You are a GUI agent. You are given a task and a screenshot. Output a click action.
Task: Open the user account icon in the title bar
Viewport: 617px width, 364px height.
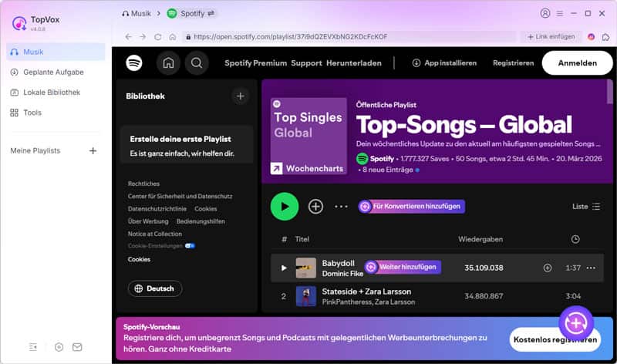(x=546, y=13)
